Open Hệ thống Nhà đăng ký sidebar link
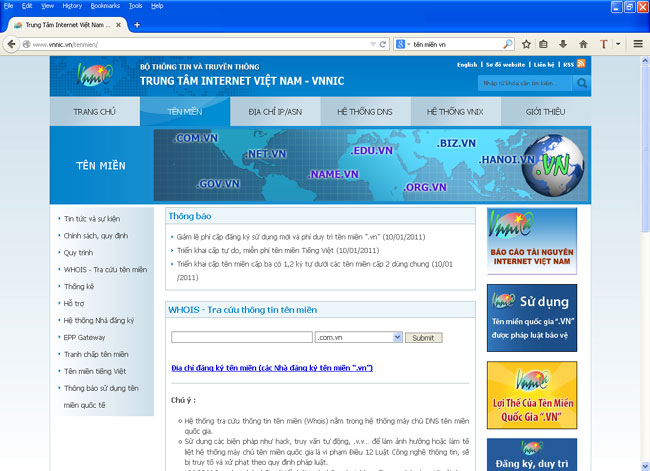The height and width of the screenshot is (471, 650). (99, 320)
